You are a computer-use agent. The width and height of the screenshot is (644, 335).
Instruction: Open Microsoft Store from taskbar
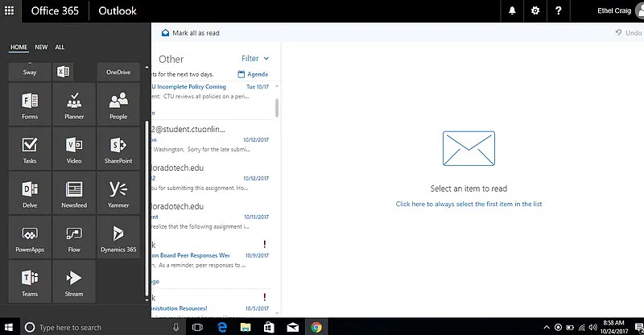tap(269, 327)
